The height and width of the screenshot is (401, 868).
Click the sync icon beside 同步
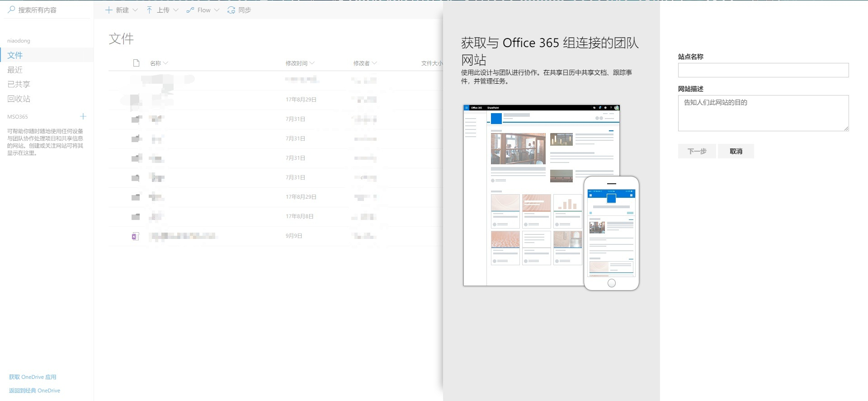231,10
